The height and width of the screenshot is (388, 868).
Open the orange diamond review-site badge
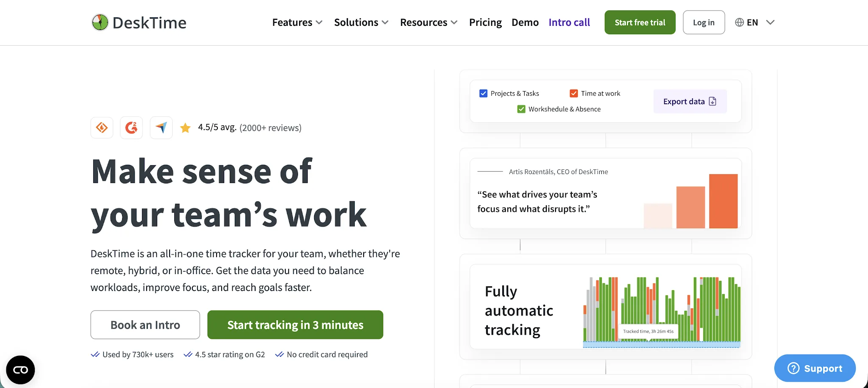pos(102,127)
